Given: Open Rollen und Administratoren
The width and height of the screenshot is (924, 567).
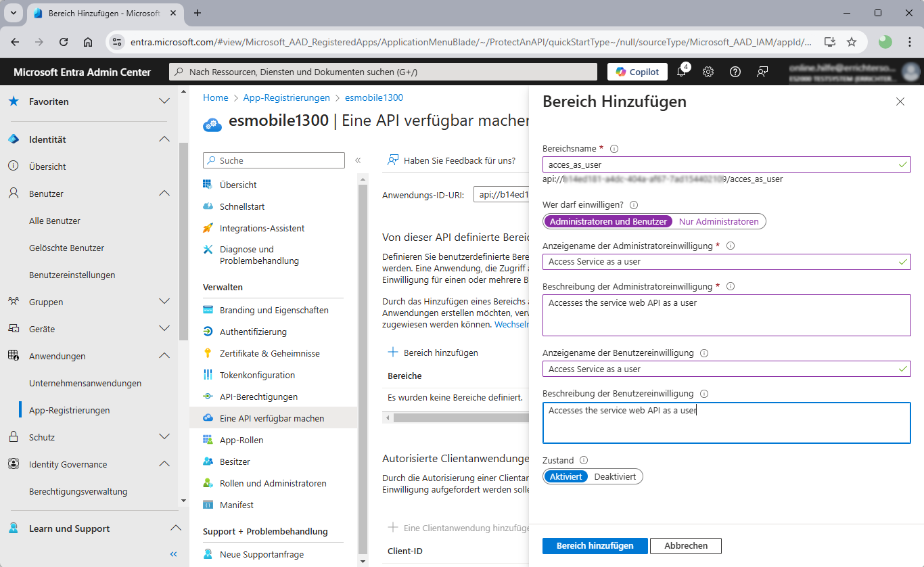Looking at the screenshot, I should [273, 483].
